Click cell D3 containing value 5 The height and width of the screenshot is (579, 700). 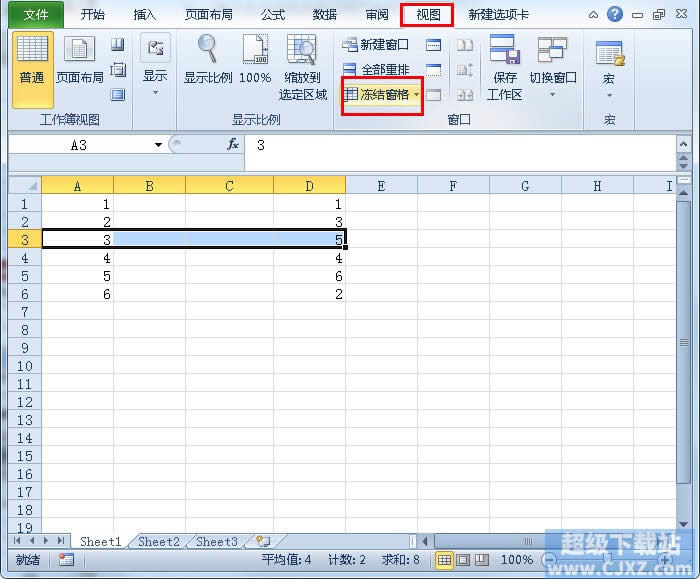pyautogui.click(x=309, y=239)
